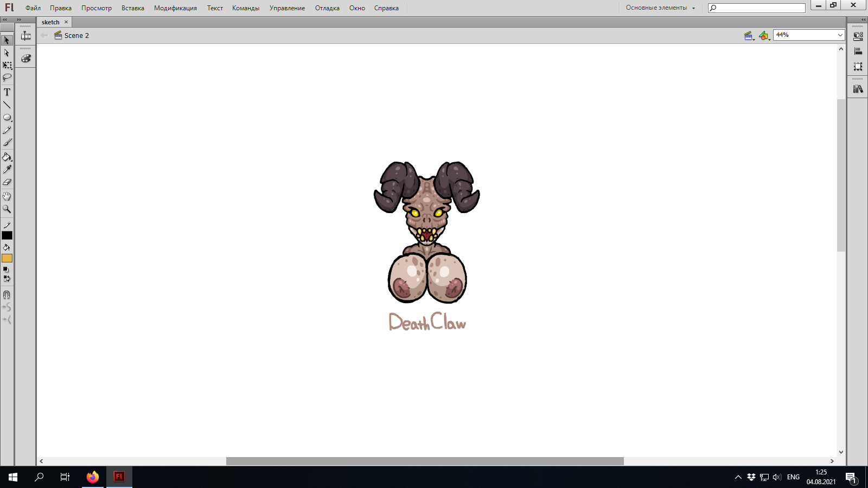Screen dimensions: 868x488
Task: Select the Subselection (white arrow) tool
Action: [x=7, y=53]
